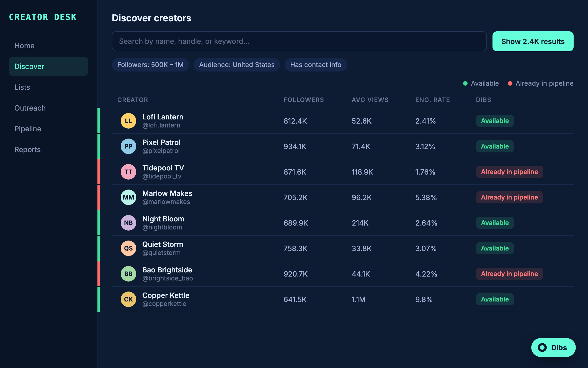The width and height of the screenshot is (588, 368).
Task: Click Show 2.4K results button
Action: click(533, 41)
